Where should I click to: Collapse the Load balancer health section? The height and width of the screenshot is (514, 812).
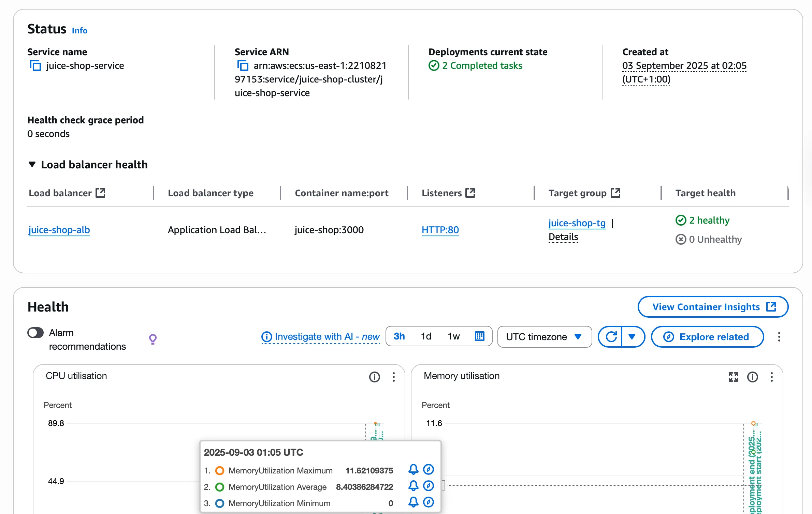(x=32, y=164)
